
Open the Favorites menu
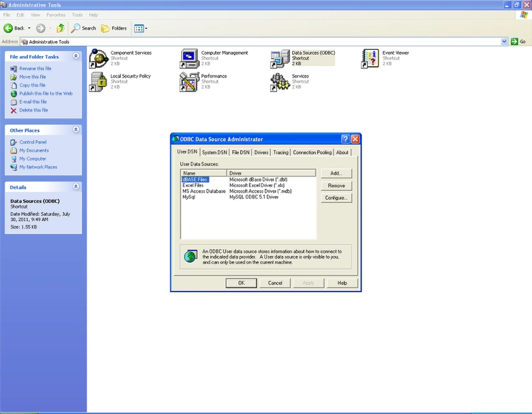click(x=56, y=15)
